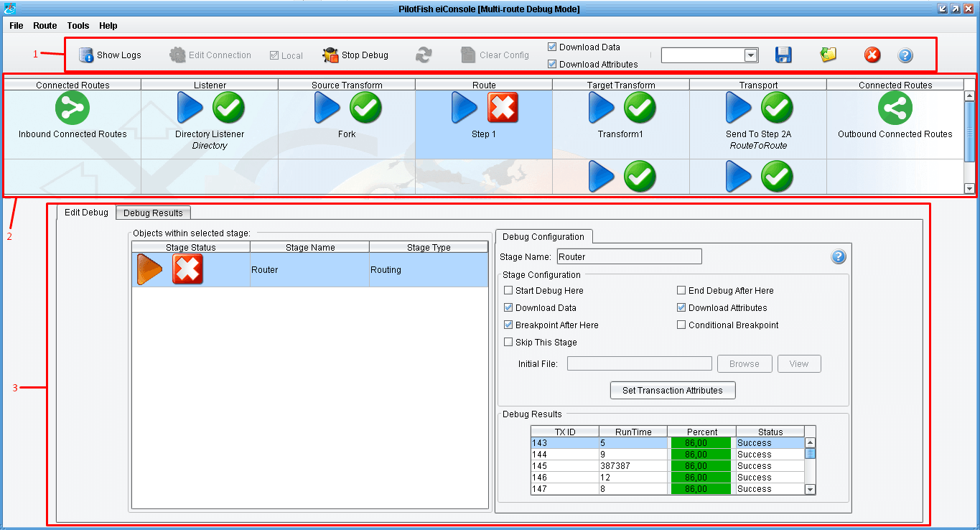The width and height of the screenshot is (980, 530).
Task: Sort results by Status column header
Action: pyautogui.click(x=770, y=432)
